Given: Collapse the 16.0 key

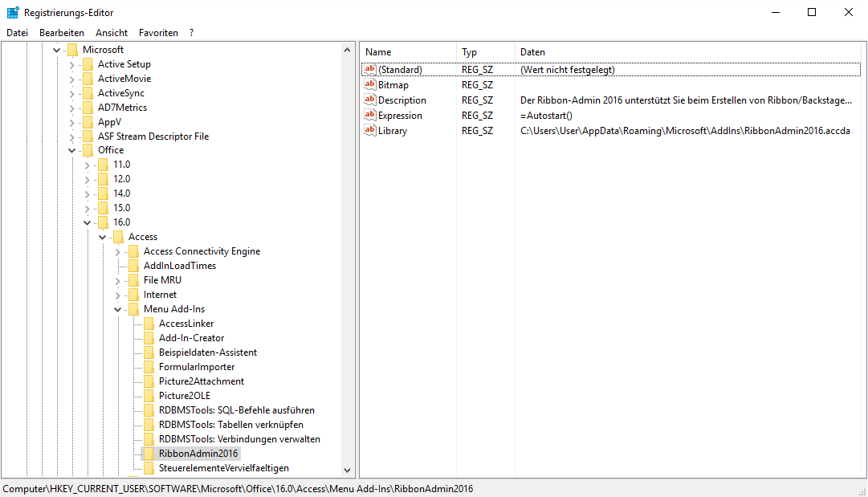Looking at the screenshot, I should pos(87,222).
